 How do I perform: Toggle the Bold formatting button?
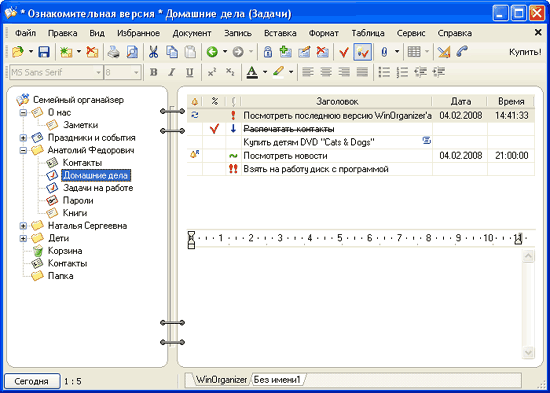(153, 72)
